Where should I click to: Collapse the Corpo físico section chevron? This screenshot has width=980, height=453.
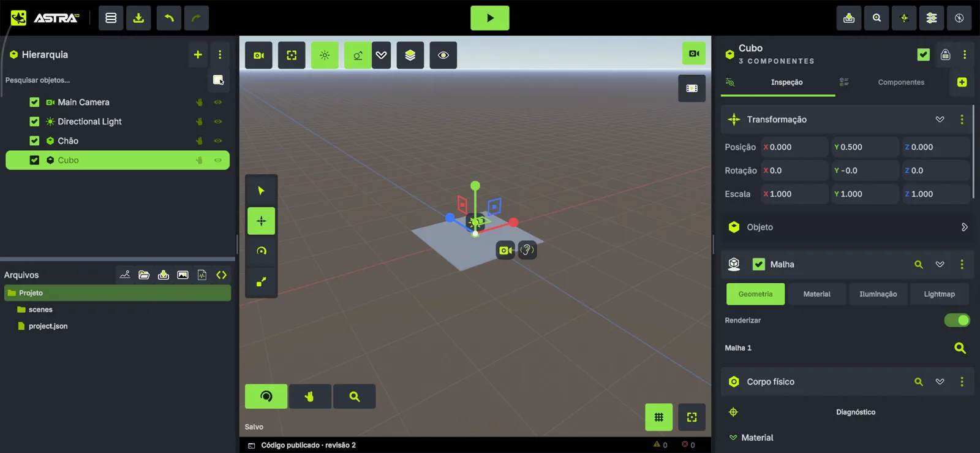[x=940, y=382]
